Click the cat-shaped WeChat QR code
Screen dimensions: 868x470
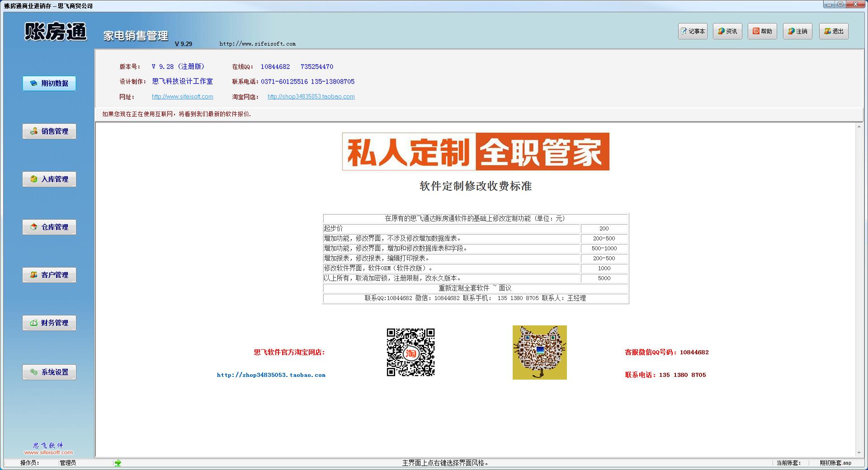(539, 352)
